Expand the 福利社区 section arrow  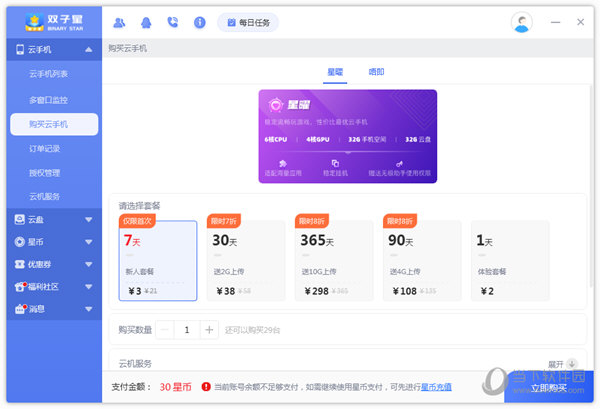point(88,287)
